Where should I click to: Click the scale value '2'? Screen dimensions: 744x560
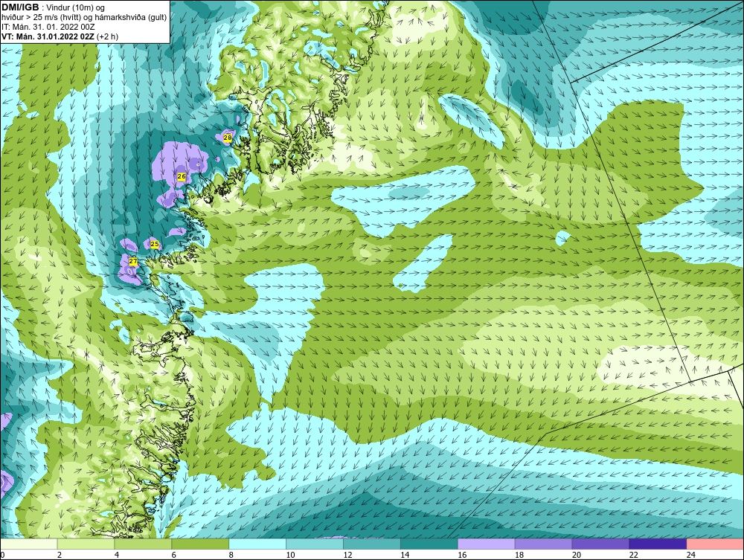pyautogui.click(x=60, y=555)
